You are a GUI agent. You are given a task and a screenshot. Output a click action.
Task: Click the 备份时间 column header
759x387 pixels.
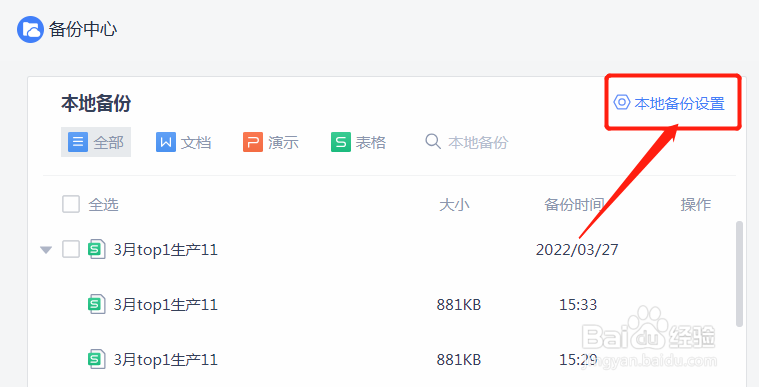tap(574, 204)
